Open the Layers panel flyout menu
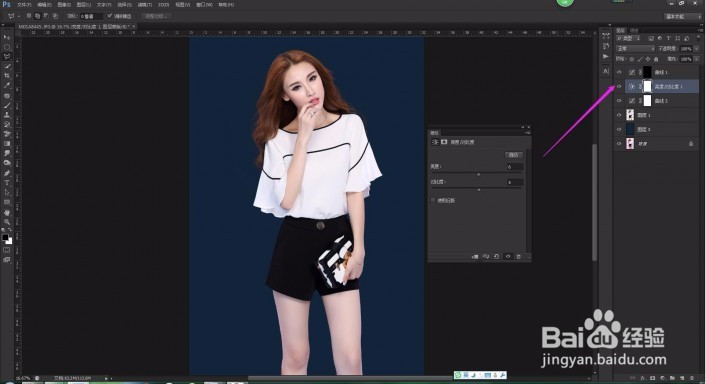Viewport: 705px width, 384px height. coord(700,30)
